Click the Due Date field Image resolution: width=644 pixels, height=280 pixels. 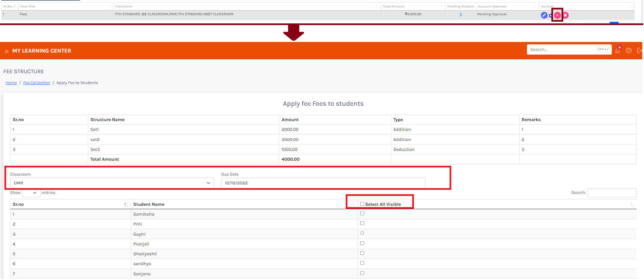click(x=323, y=183)
